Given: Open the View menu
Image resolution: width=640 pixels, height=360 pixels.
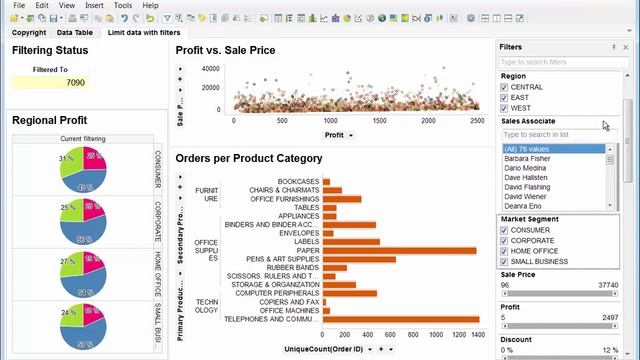Looking at the screenshot, I should pyautogui.click(x=67, y=6).
